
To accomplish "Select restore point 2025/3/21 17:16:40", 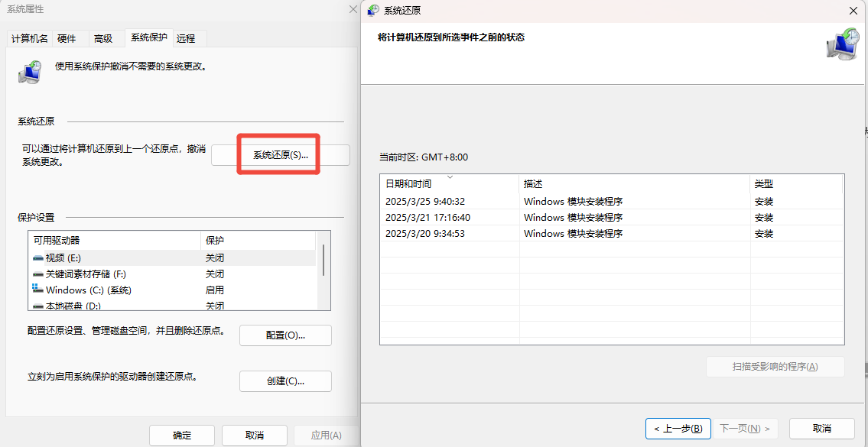I will [612, 218].
